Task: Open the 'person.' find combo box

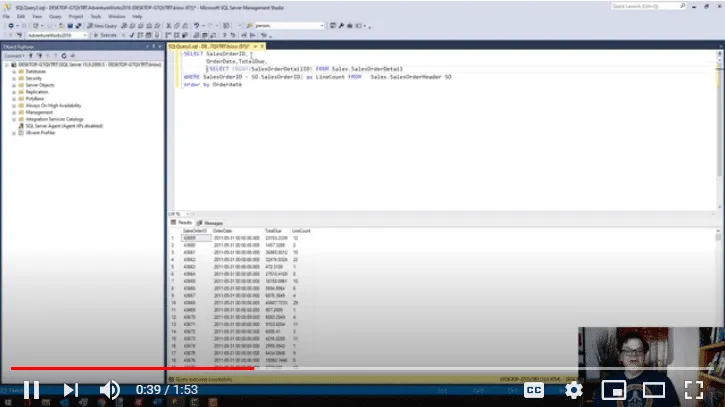Action: pos(289,26)
